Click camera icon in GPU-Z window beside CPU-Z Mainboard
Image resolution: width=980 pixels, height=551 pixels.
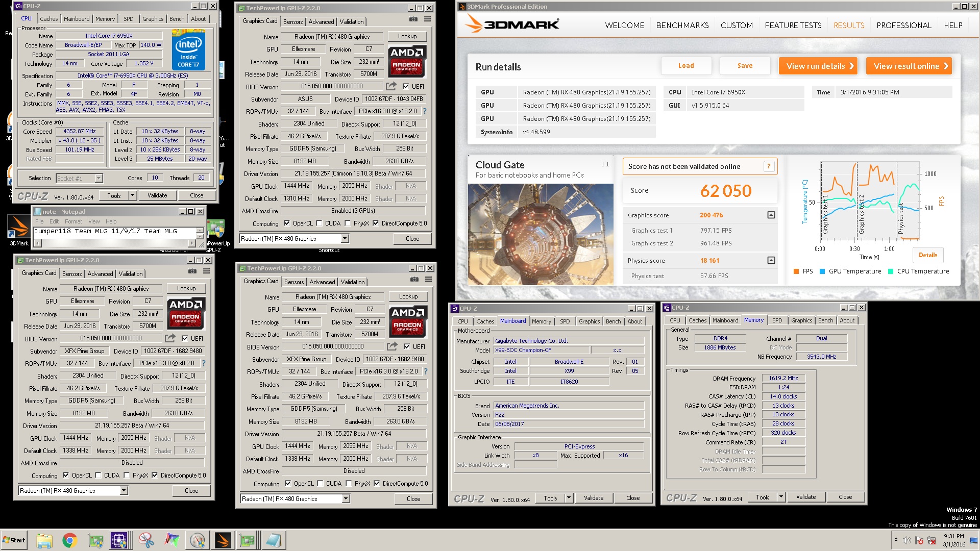[414, 280]
